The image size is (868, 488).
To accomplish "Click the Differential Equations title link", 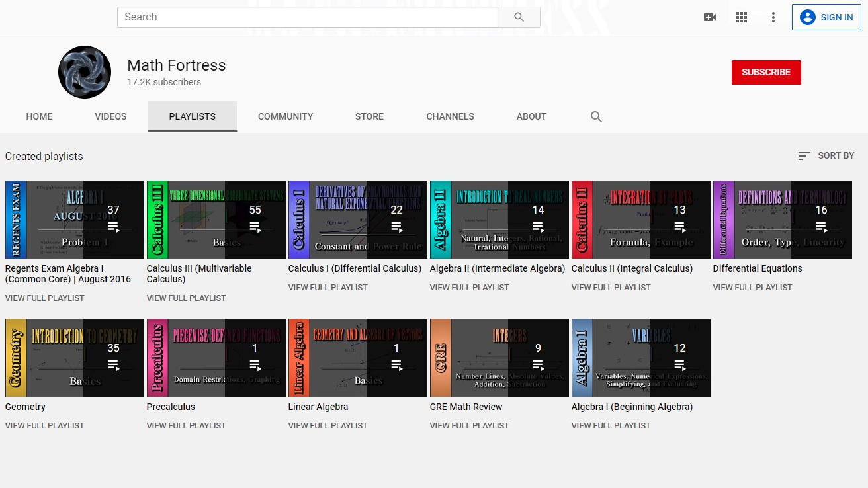I will (758, 268).
